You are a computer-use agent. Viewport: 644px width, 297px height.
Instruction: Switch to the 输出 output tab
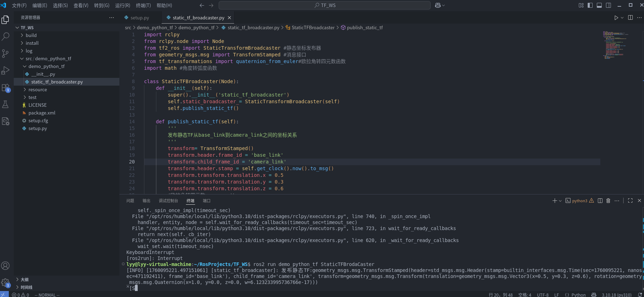(x=146, y=201)
